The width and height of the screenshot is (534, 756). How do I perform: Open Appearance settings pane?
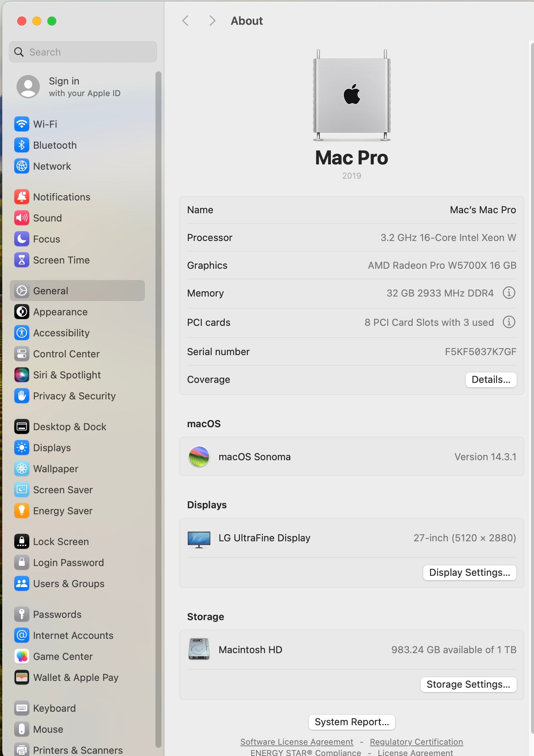click(60, 312)
